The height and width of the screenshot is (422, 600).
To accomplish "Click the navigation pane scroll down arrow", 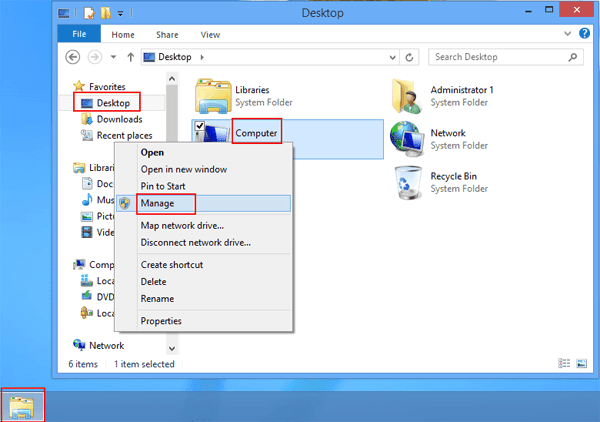I will (x=172, y=349).
